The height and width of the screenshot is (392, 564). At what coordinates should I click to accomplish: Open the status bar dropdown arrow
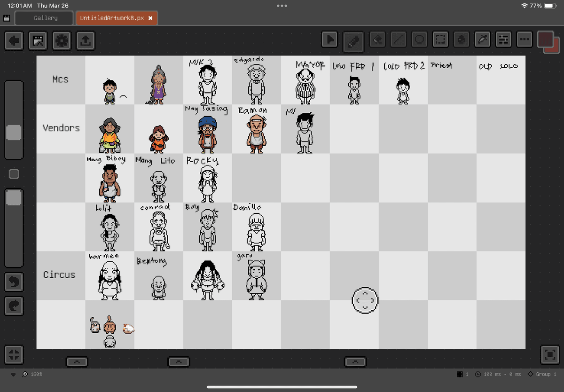point(13,375)
